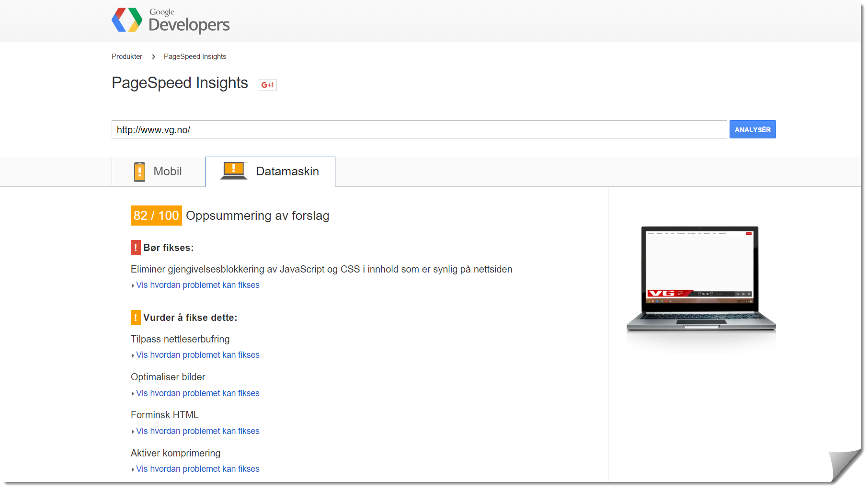The image size is (868, 489).
Task: Click the 82 / 100 score badge
Action: [156, 216]
